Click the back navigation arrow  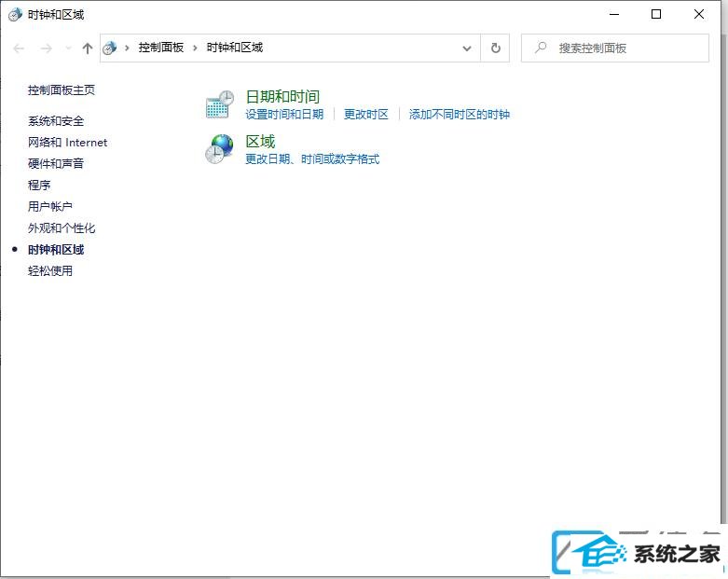[x=19, y=48]
